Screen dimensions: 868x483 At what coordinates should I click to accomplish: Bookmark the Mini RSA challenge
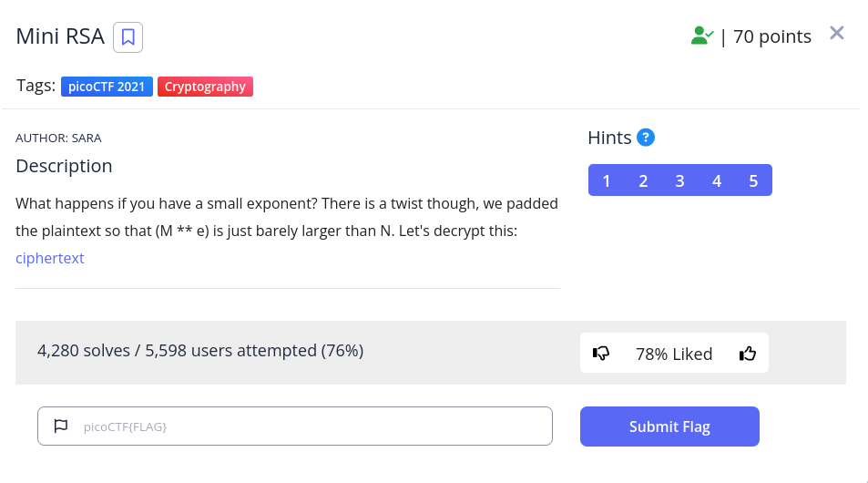(128, 37)
